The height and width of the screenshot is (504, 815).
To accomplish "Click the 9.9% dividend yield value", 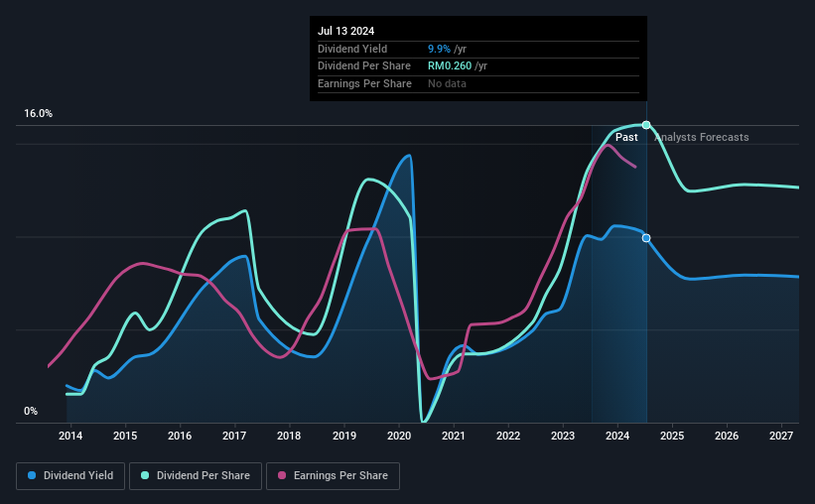I will (439, 49).
